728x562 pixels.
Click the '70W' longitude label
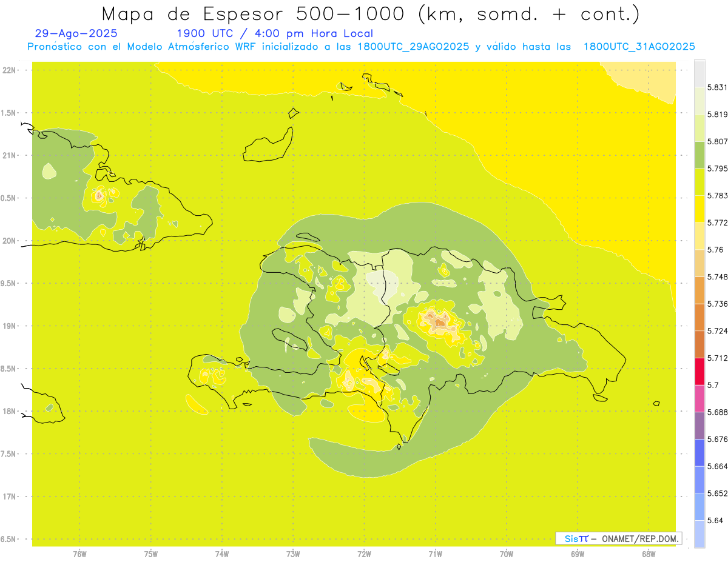pos(506,554)
